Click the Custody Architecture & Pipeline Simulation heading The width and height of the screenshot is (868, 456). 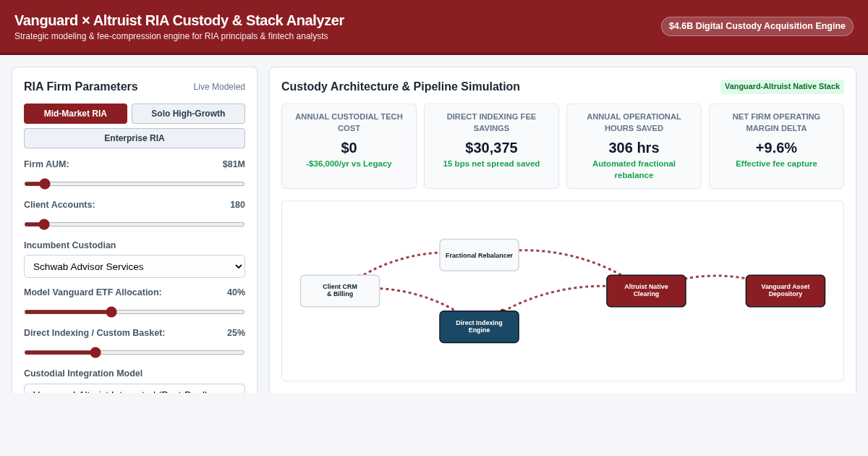(401, 87)
